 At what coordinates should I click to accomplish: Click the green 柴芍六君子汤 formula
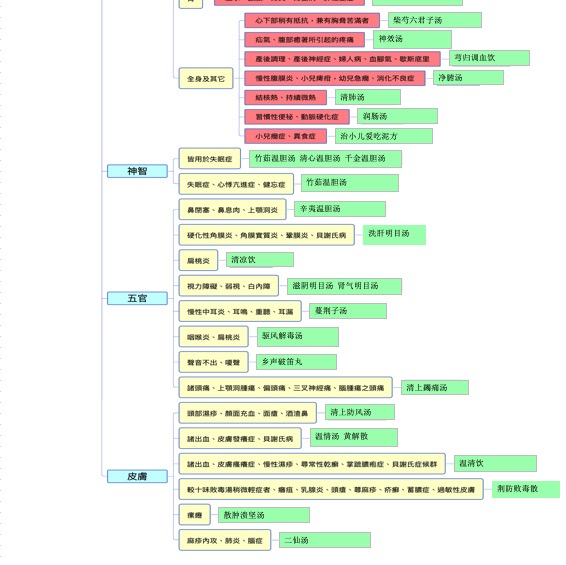[435, 20]
